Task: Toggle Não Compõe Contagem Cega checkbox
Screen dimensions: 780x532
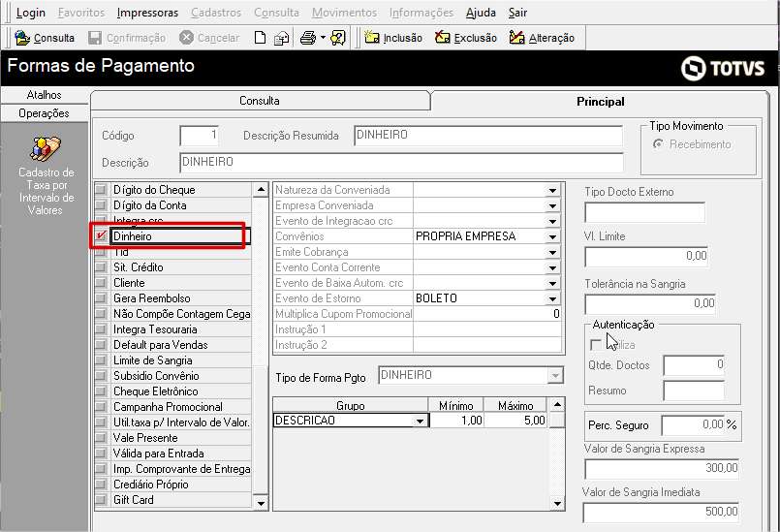Action: click(x=101, y=314)
